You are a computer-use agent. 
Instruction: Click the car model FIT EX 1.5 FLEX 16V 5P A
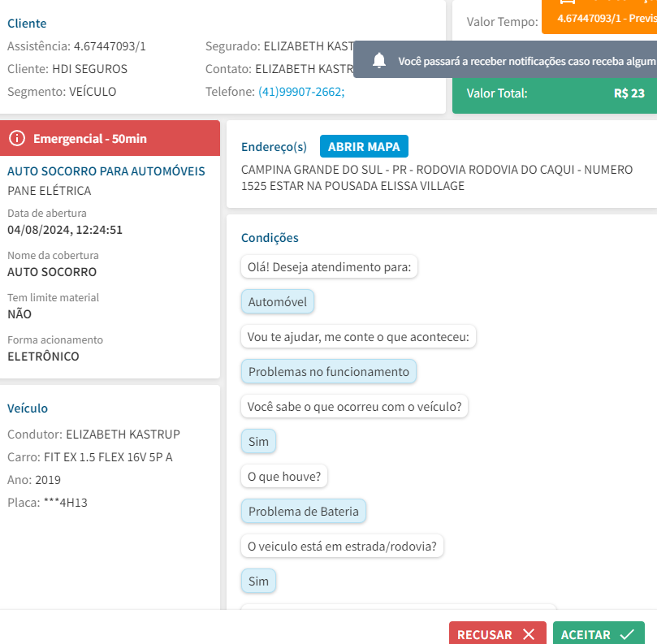pos(108,456)
